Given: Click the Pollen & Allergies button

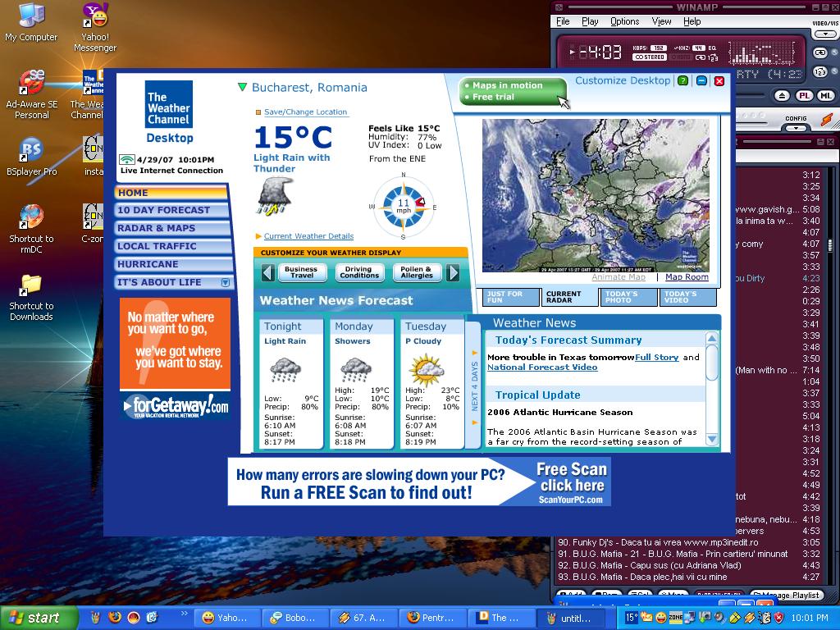Looking at the screenshot, I should (417, 272).
